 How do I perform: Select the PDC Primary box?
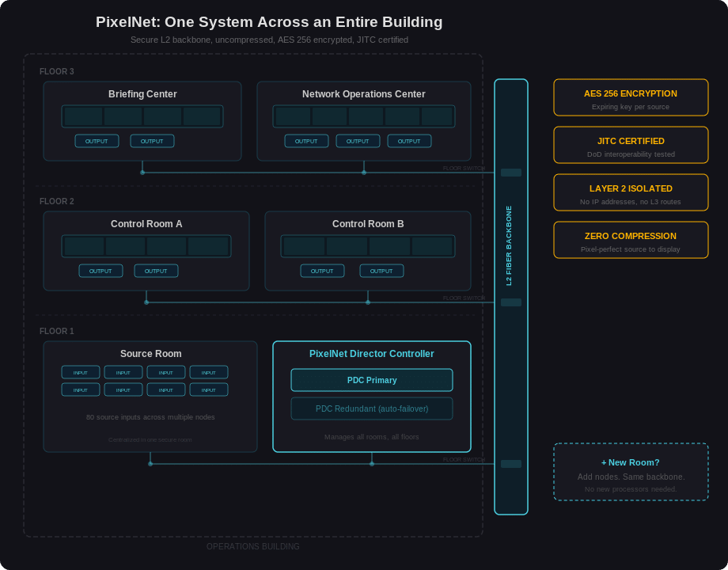(372, 380)
